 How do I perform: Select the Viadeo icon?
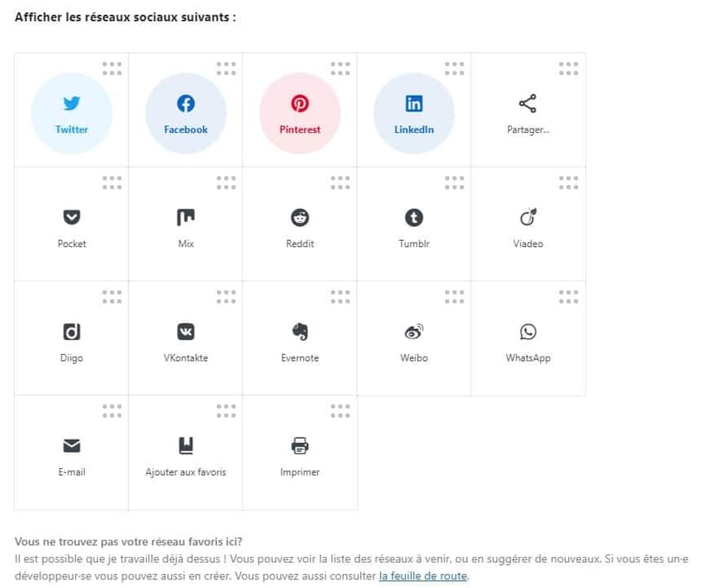[x=528, y=218]
